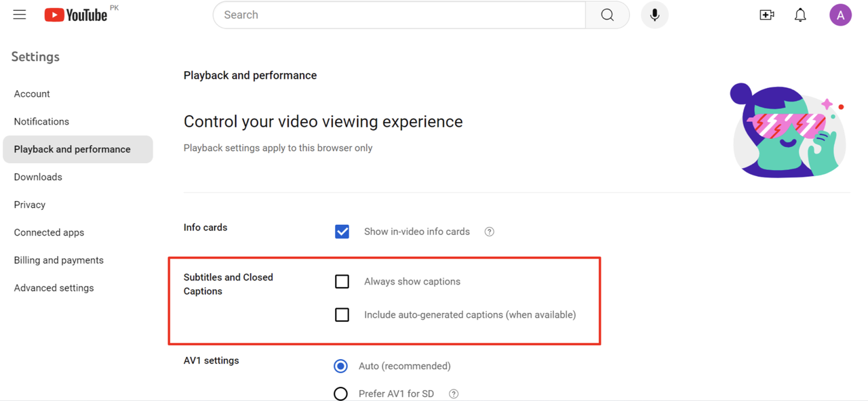Viewport: 868px width, 401px height.
Task: Click 'Include auto-generated captions' label text
Action: point(470,314)
